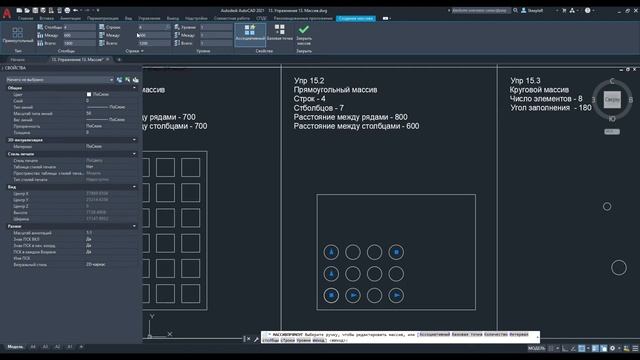Click the search field in title bar

point(481,11)
